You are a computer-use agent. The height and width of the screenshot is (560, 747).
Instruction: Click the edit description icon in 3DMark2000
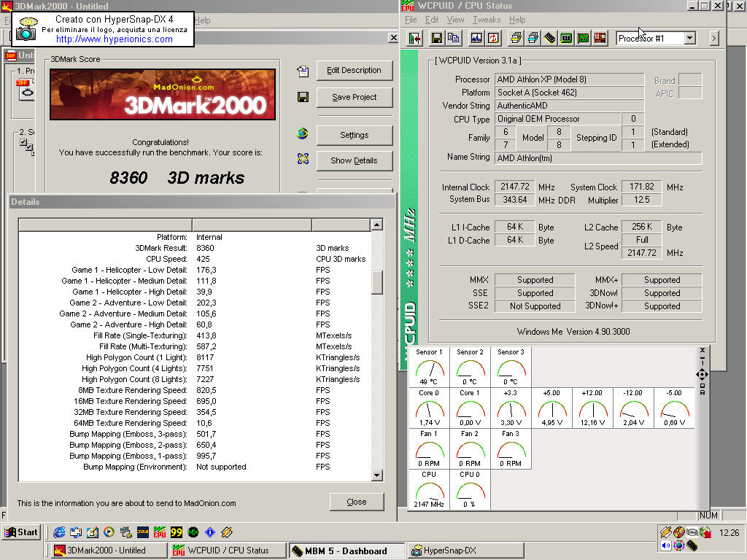coord(303,71)
